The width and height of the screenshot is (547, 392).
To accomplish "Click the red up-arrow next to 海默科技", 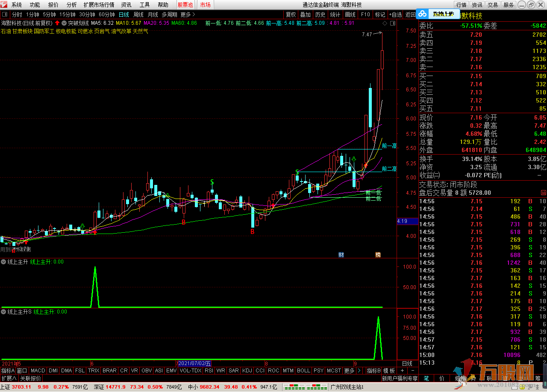I will click(57, 23).
